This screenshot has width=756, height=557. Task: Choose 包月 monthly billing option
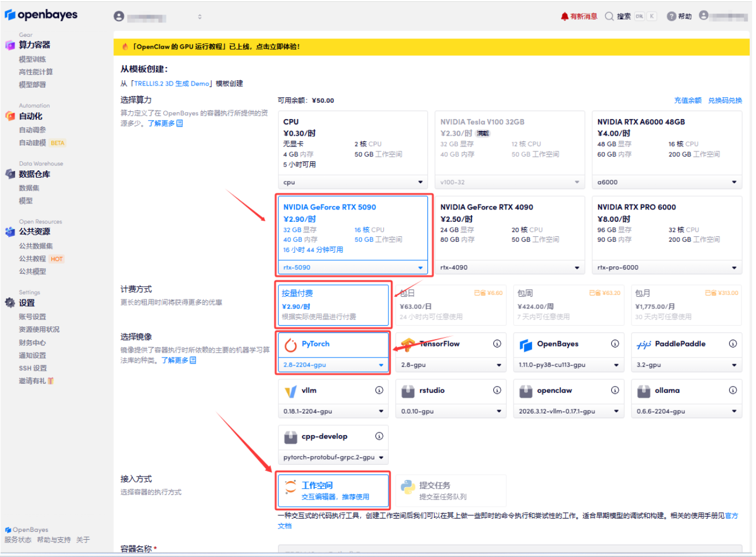coord(686,305)
